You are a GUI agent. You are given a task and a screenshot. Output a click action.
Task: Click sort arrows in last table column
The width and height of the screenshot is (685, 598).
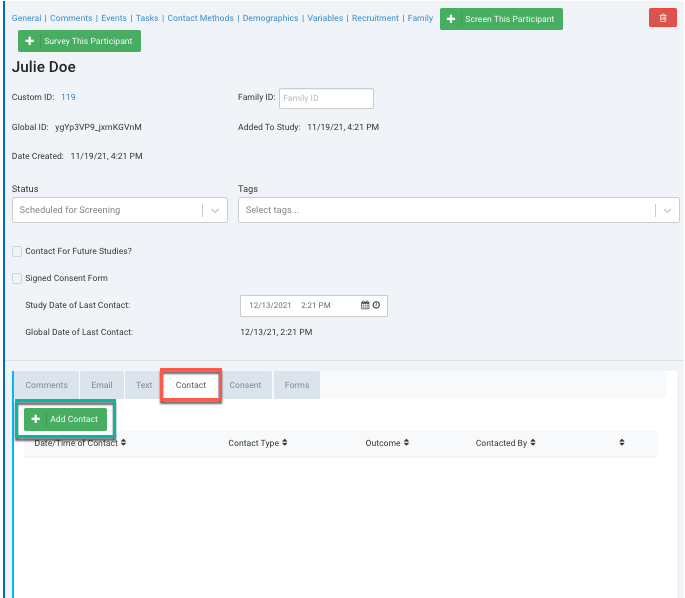click(621, 443)
